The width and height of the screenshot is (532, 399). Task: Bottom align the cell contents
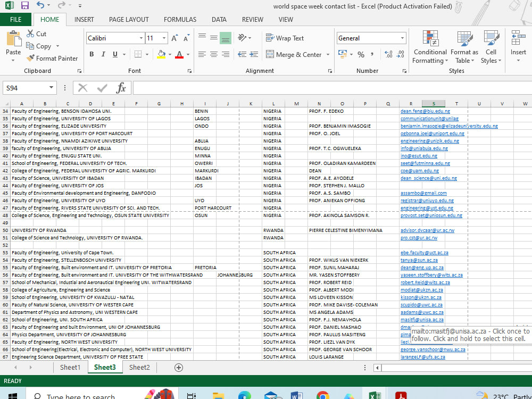[225, 38]
